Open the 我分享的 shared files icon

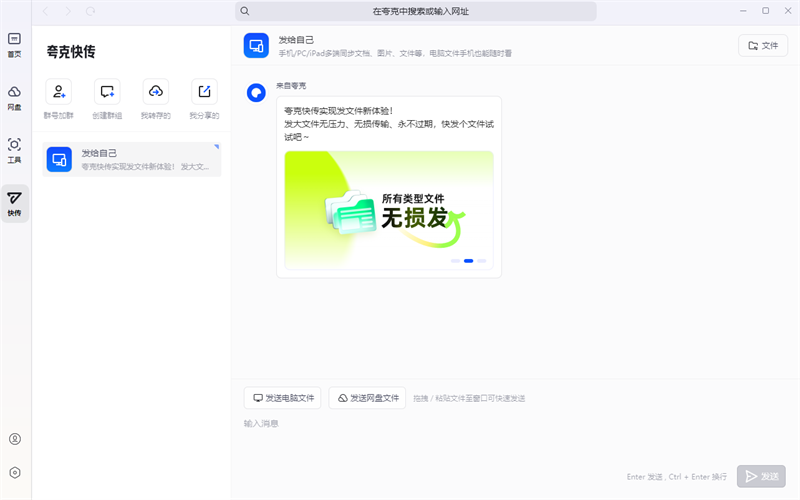coord(204,92)
